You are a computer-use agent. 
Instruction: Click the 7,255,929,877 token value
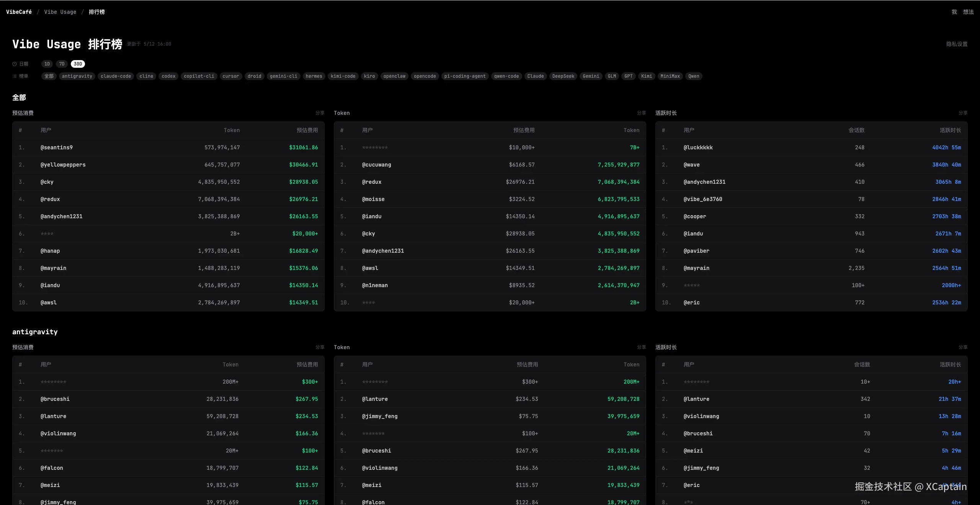tap(619, 165)
